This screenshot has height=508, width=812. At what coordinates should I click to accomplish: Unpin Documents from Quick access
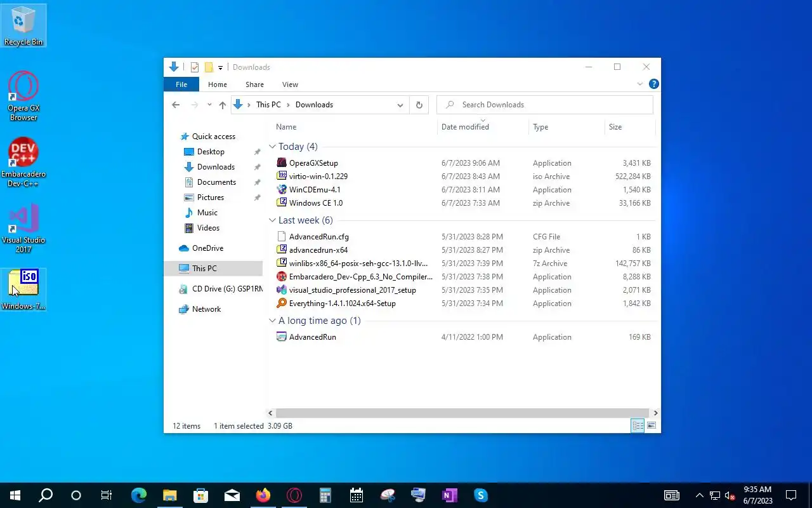click(x=257, y=182)
